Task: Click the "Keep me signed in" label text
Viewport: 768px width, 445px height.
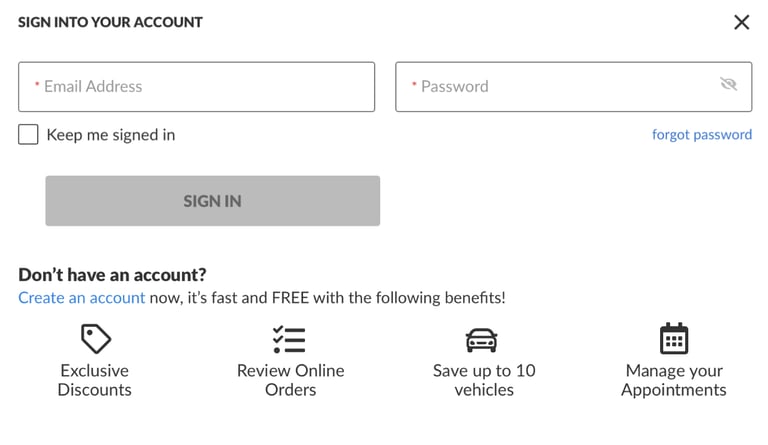Action: pyautogui.click(x=110, y=135)
